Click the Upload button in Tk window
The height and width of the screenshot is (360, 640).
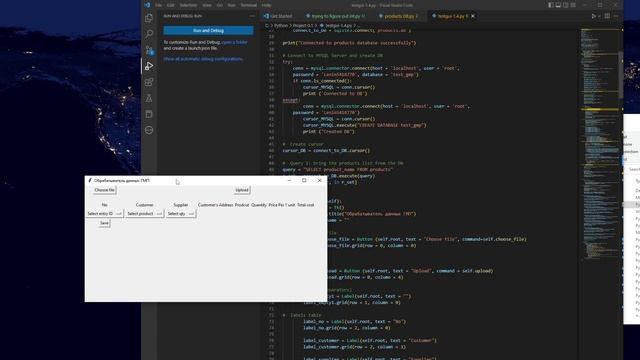242,190
